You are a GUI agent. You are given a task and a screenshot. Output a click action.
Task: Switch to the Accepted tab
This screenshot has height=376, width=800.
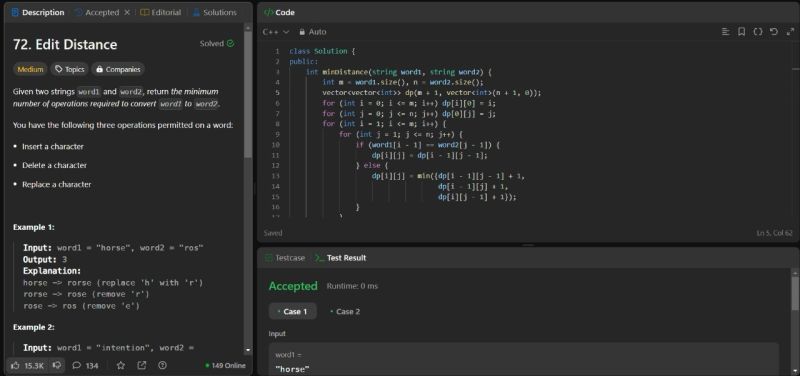point(97,12)
